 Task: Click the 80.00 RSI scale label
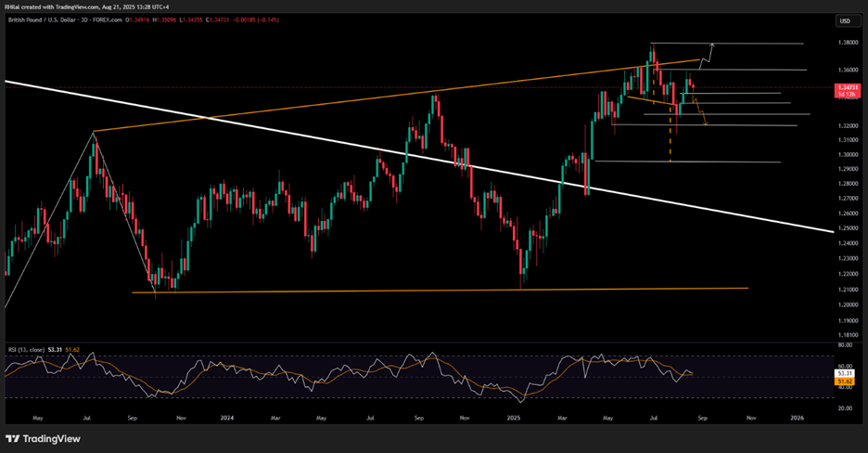[845, 345]
